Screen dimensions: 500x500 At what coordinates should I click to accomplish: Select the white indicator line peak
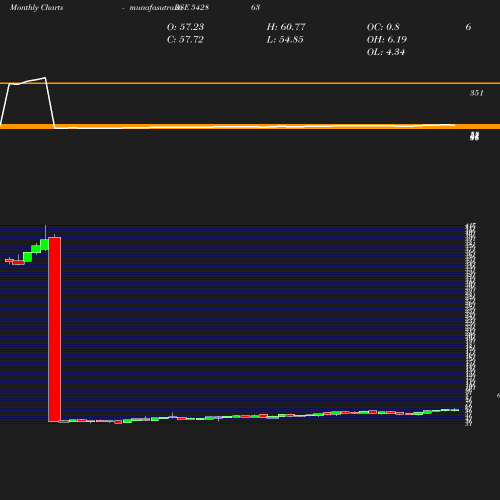pos(45,78)
